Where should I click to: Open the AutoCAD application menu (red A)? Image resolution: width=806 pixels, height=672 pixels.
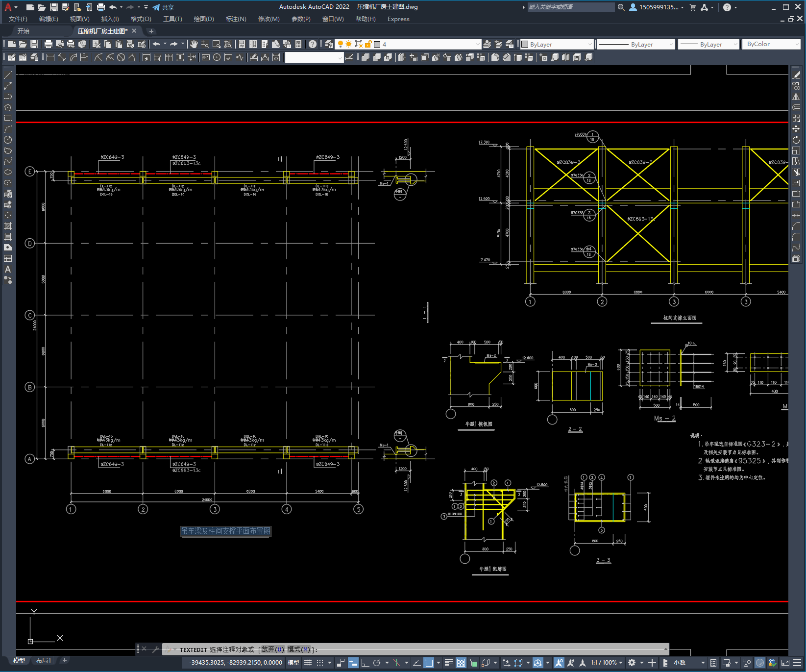coord(8,7)
